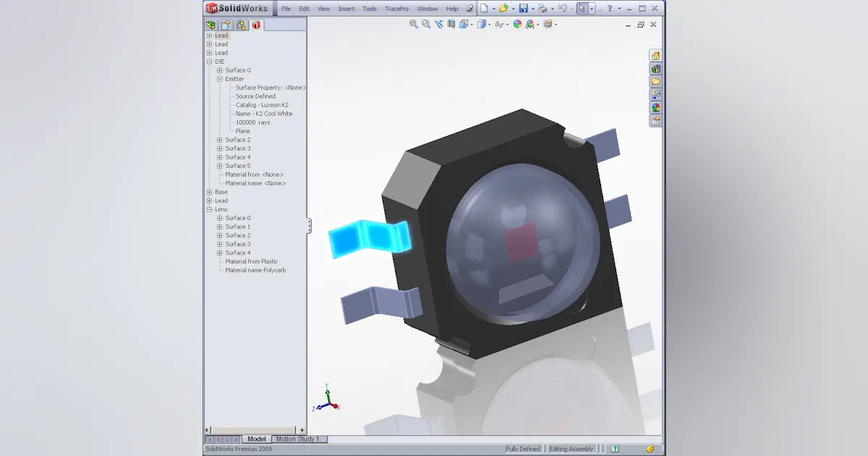Expand the DIE tree node
The height and width of the screenshot is (456, 868).
coord(209,62)
